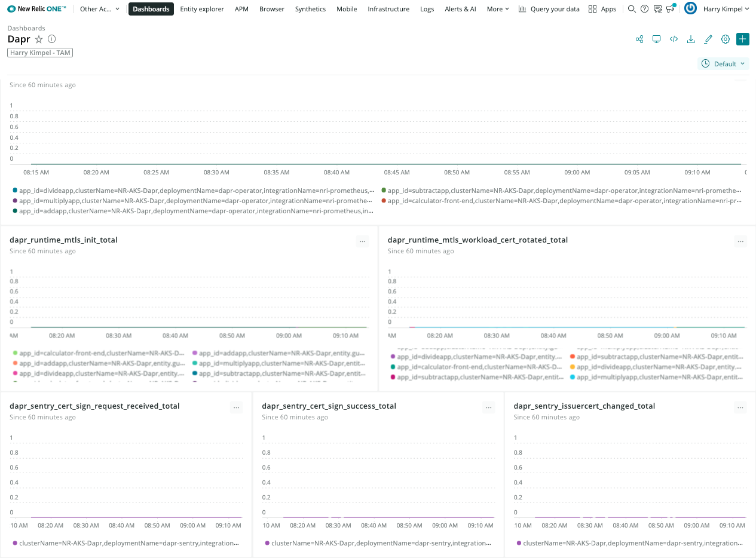
Task: Toggle calculator-front-end series in the top chart legend
Action: tap(561, 201)
